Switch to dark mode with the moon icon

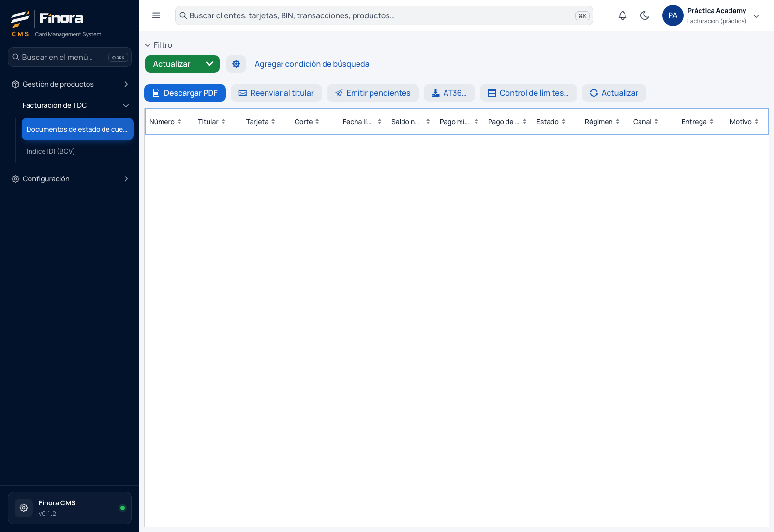[645, 15]
